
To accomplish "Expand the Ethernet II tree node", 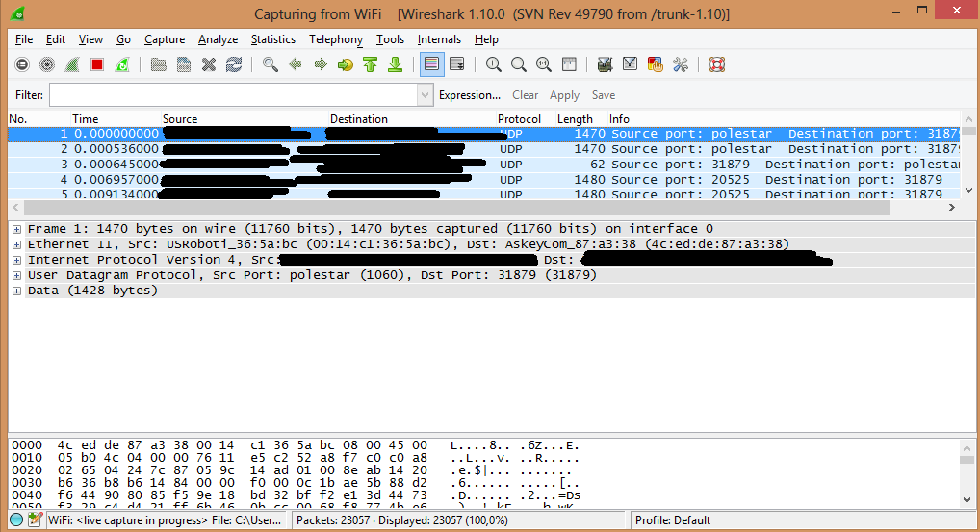I will pos(17,244).
